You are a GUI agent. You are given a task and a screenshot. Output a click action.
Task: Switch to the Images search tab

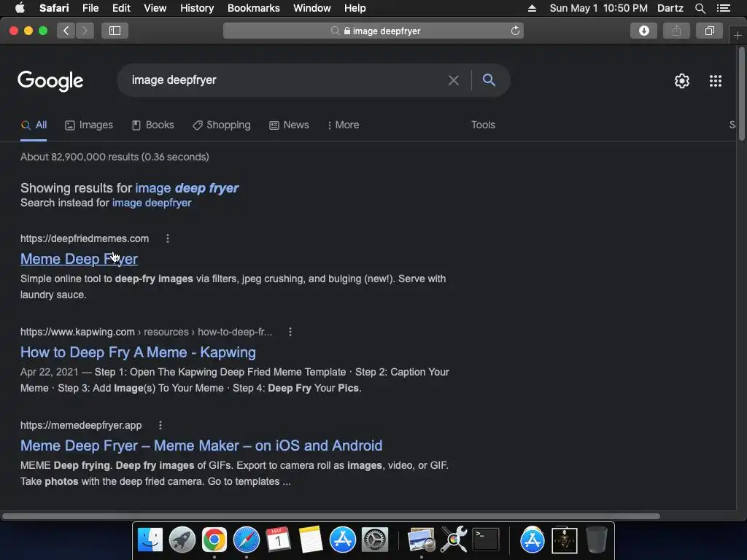coord(89,125)
